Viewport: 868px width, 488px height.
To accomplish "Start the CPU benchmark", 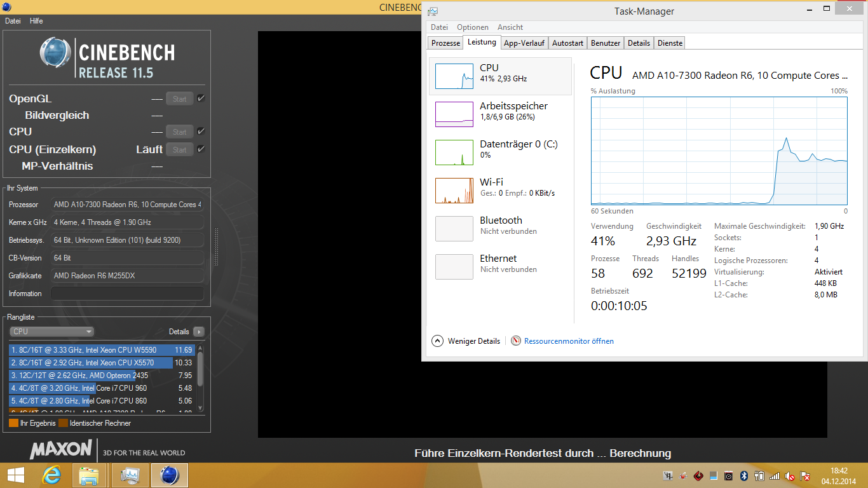I will tap(180, 132).
